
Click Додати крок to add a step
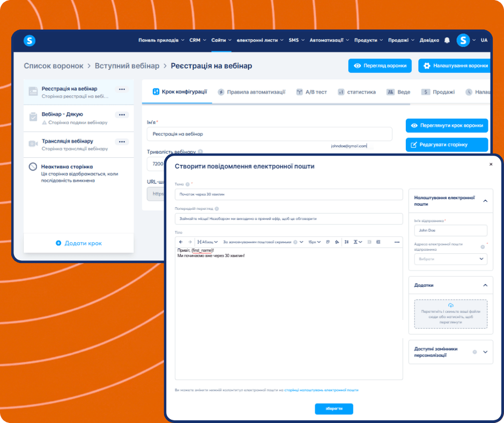[79, 243]
